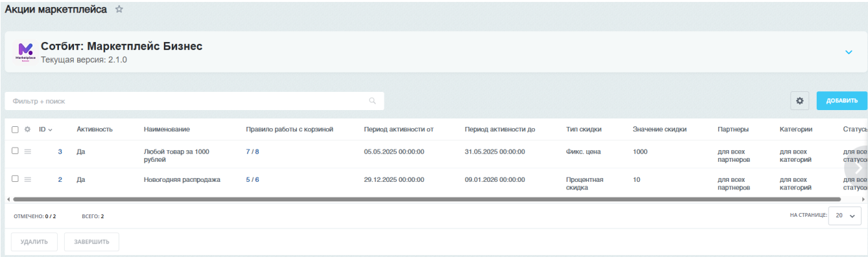The width and height of the screenshot is (868, 257).
Task: Add page to favorites with star icon
Action: pyautogui.click(x=119, y=9)
